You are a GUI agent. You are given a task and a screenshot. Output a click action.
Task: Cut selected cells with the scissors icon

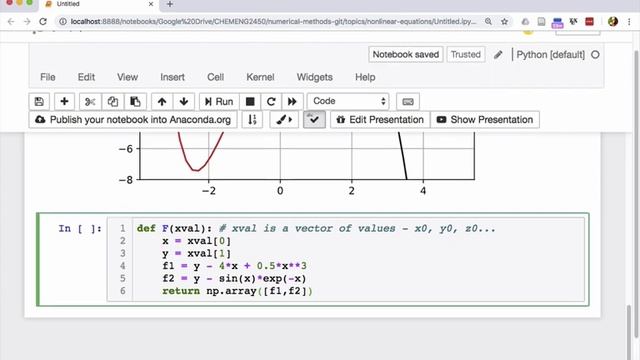(x=90, y=102)
